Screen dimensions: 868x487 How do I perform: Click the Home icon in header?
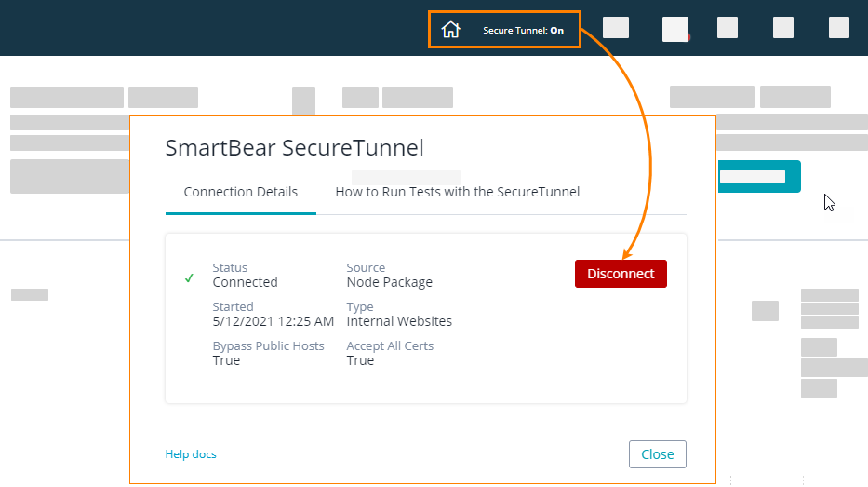click(x=451, y=30)
